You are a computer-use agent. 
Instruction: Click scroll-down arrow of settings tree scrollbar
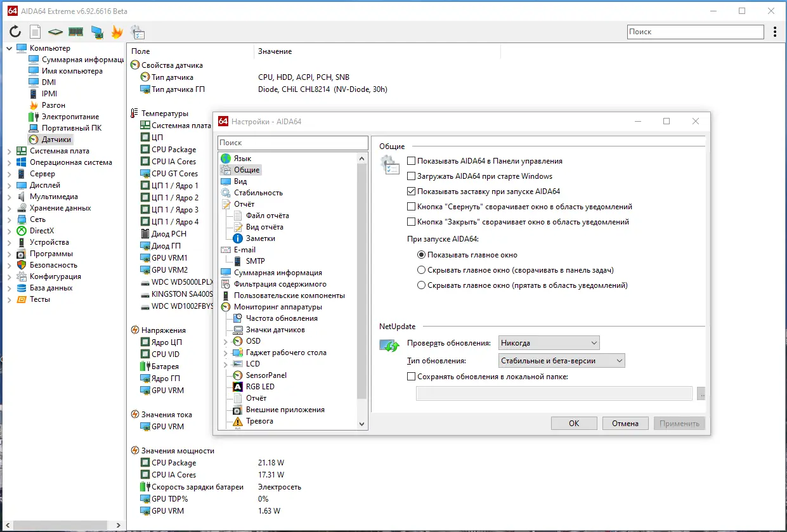pyautogui.click(x=362, y=424)
